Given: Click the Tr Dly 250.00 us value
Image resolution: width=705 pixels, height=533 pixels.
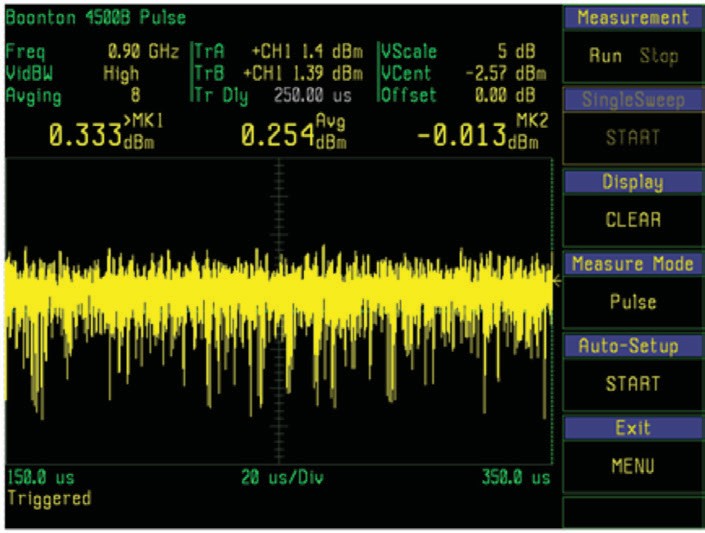Looking at the screenshot, I should click(x=312, y=95).
